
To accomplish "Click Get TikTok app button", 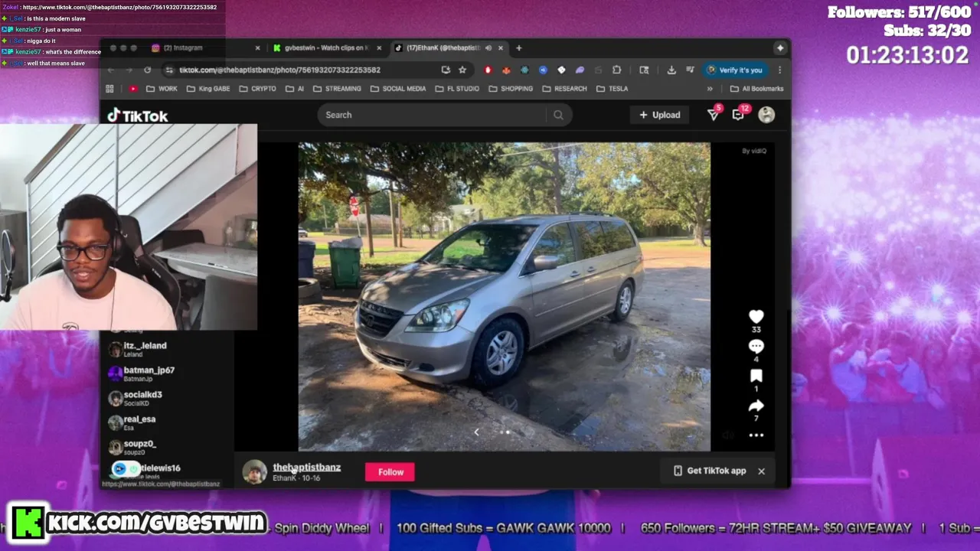I will 710,471.
